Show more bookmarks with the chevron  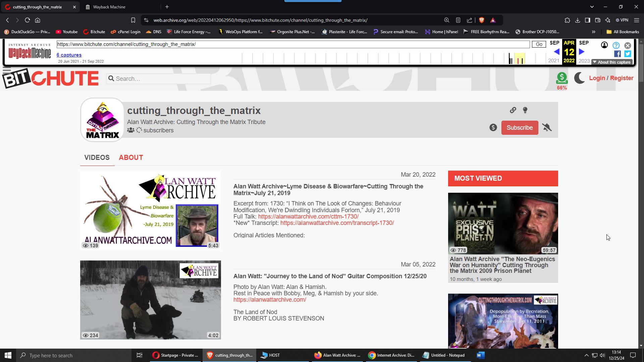tap(594, 32)
